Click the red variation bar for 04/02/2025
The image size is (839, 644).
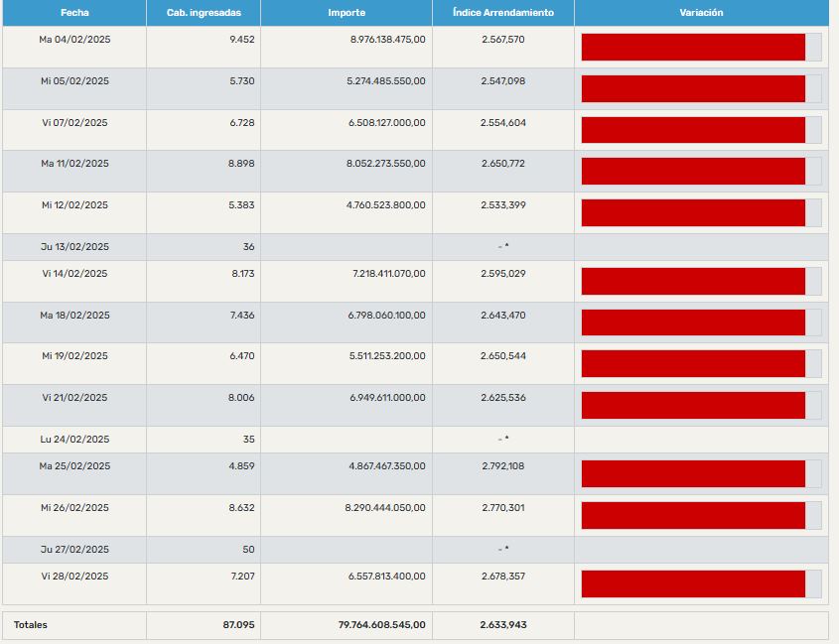point(693,47)
